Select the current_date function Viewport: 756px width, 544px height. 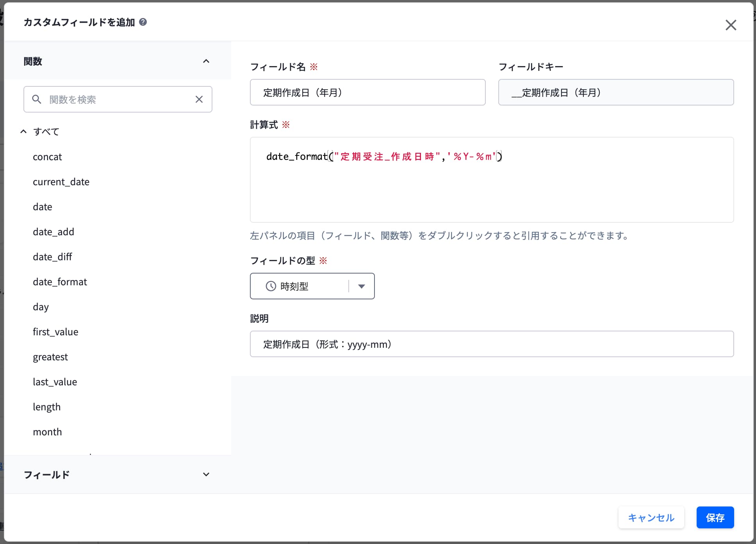(x=61, y=182)
